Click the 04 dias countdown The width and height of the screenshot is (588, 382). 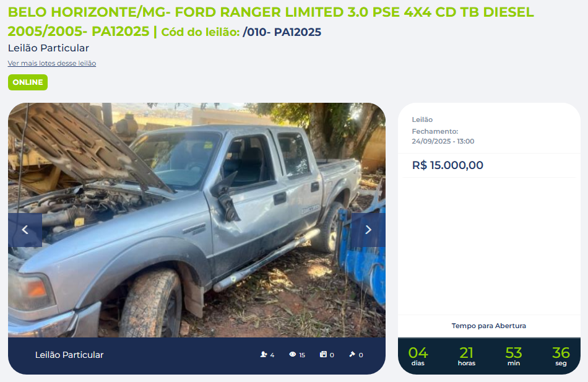418,356
